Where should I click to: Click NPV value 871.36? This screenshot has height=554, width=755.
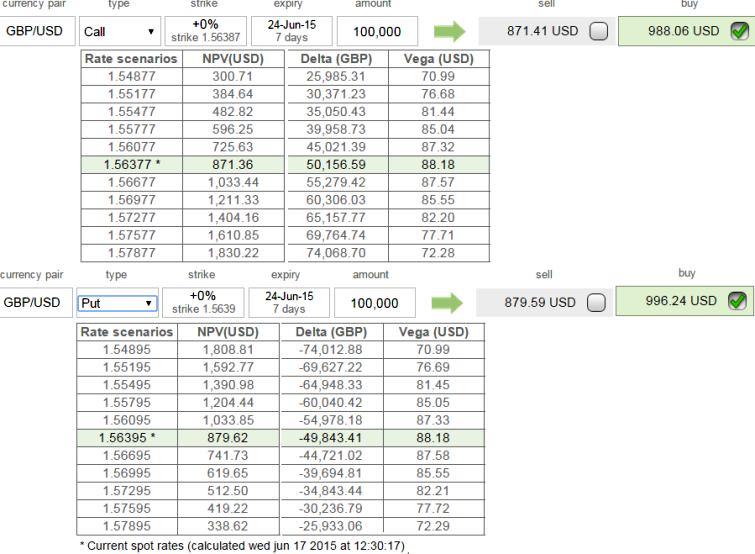pos(233,165)
